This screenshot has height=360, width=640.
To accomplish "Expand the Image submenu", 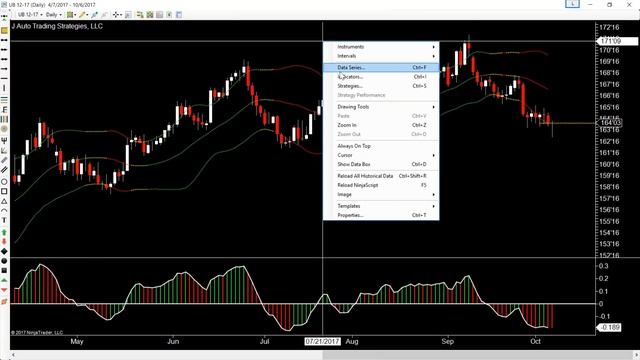I will [381, 195].
